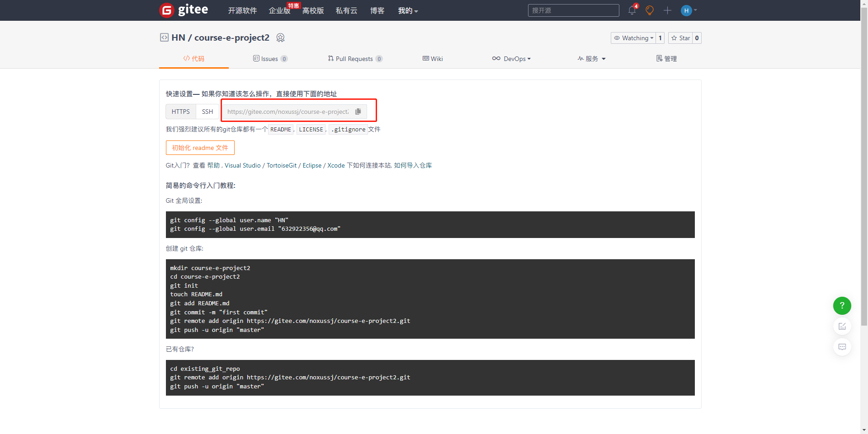868x434 pixels.
Task: Click the 'mkdir course-e-project2' command line
Action: 210,268
